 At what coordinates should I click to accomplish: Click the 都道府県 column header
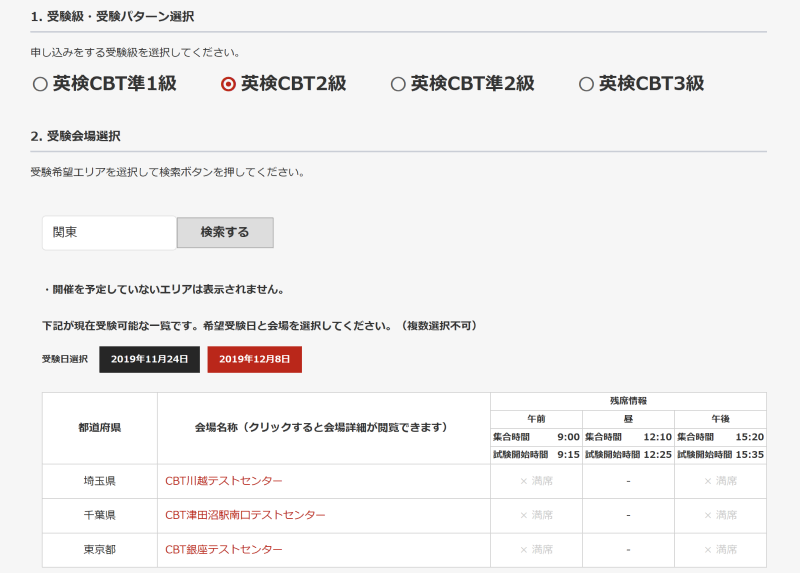pyautogui.click(x=99, y=428)
